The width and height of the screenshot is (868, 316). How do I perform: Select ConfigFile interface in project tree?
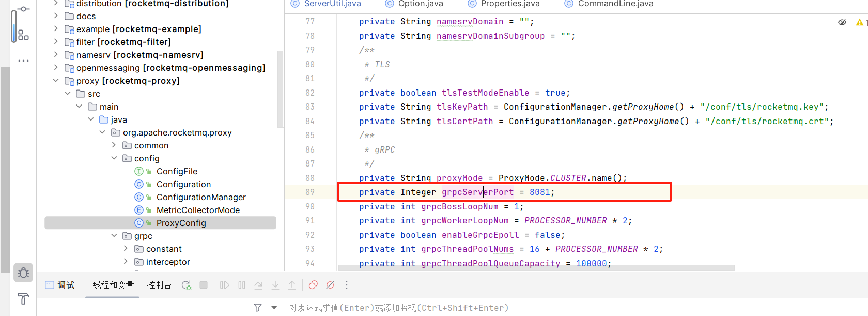[x=177, y=171]
